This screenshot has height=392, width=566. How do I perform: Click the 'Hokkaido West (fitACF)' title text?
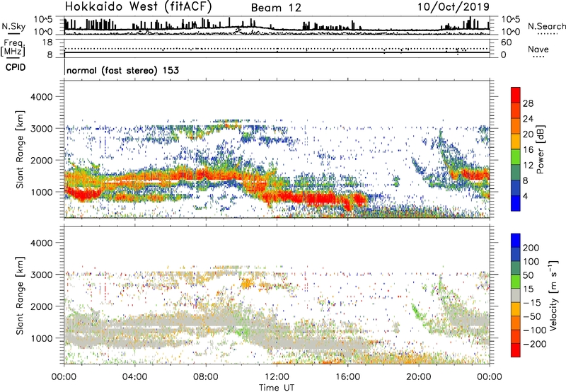pyautogui.click(x=138, y=7)
